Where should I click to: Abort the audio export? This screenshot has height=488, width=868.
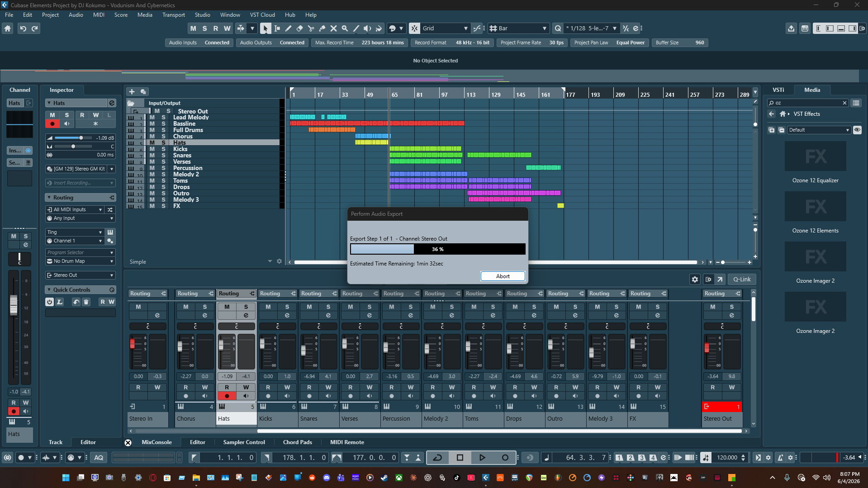[503, 276]
